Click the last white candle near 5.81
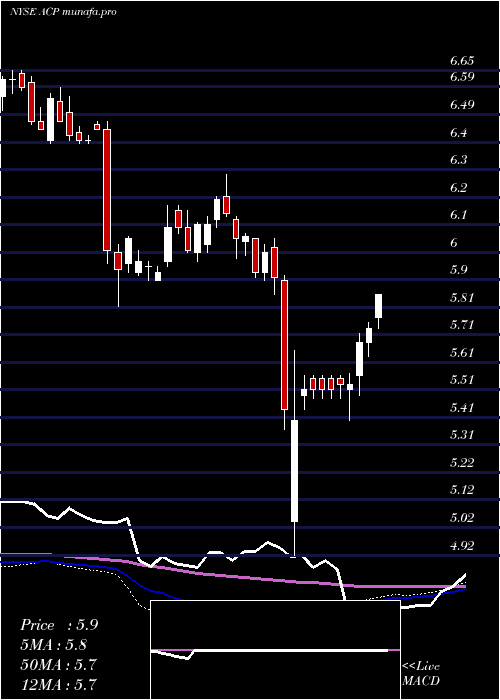 379,306
